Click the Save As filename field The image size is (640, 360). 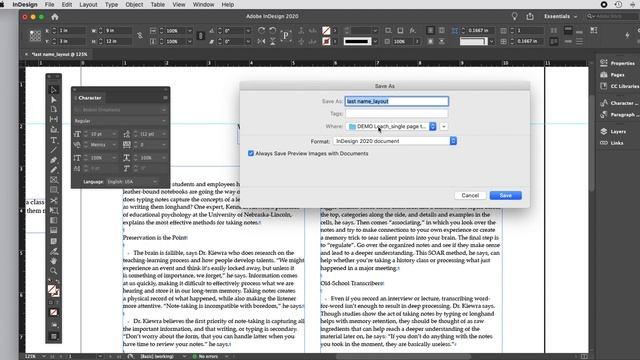(x=397, y=101)
